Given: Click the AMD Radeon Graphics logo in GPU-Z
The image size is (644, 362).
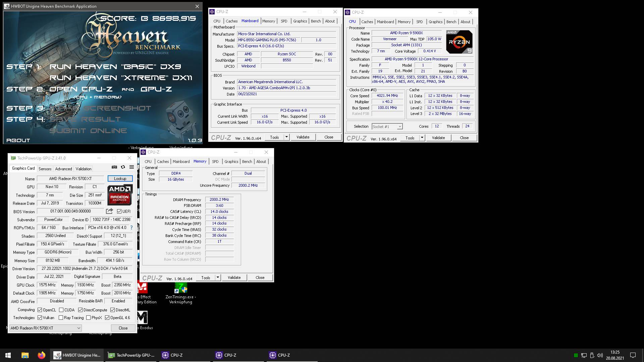Looking at the screenshot, I should [120, 194].
